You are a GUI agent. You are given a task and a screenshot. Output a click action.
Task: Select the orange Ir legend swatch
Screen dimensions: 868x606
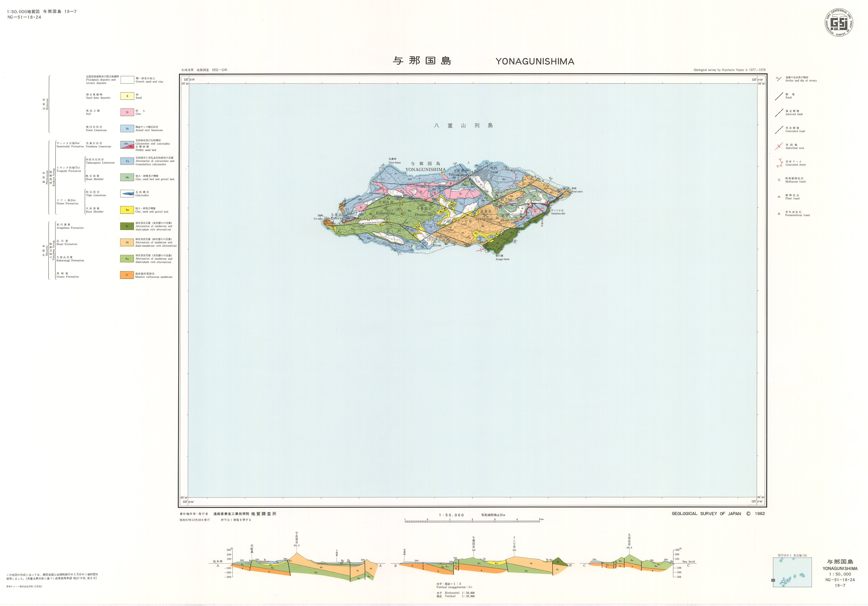(127, 275)
